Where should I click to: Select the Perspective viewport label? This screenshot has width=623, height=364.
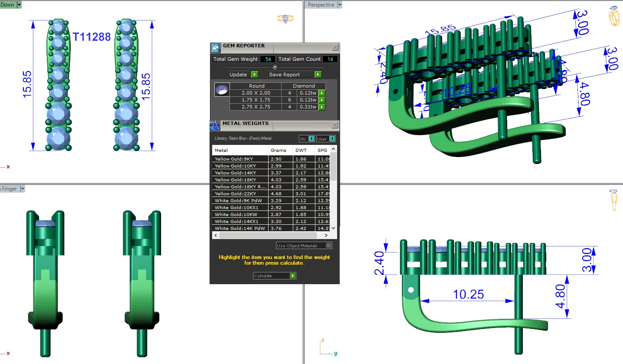pos(321,5)
